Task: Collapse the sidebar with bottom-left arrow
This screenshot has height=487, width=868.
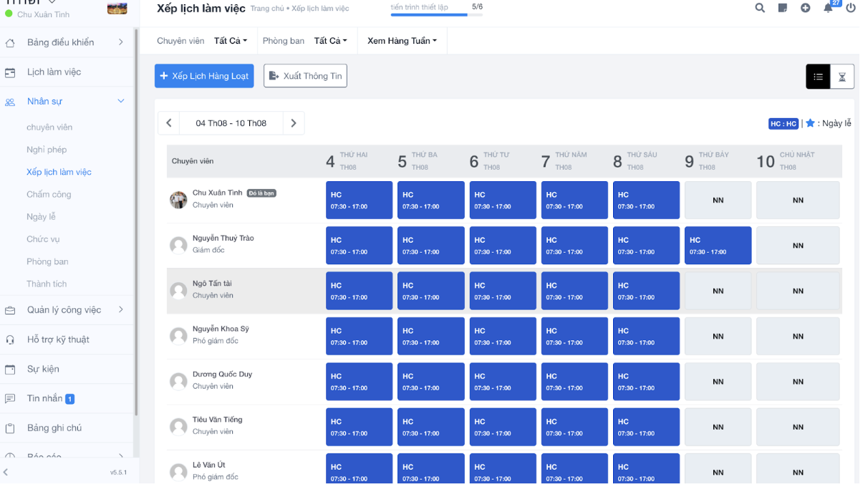Action: click(6, 472)
